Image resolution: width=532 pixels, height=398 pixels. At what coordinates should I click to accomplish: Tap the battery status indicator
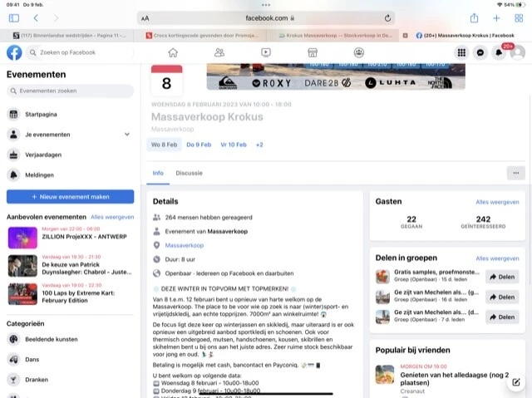click(521, 5)
